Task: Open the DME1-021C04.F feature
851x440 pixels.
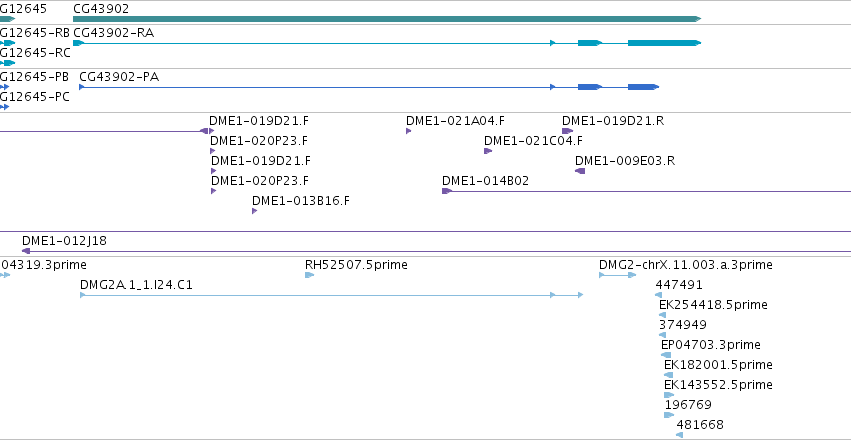Action: point(488,151)
